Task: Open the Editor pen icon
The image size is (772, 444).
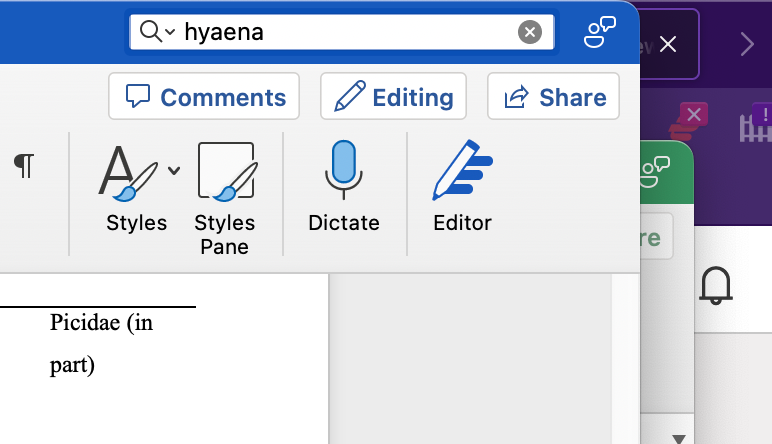Action: tap(462, 172)
